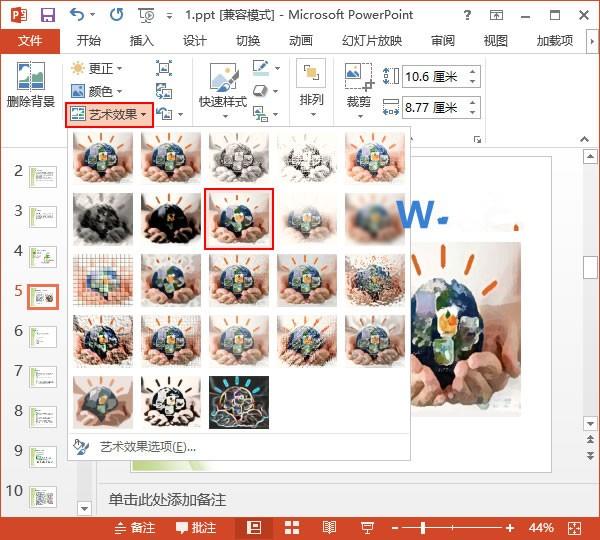
Task: Open the Corrections (更正) dropdown
Action: [96, 69]
